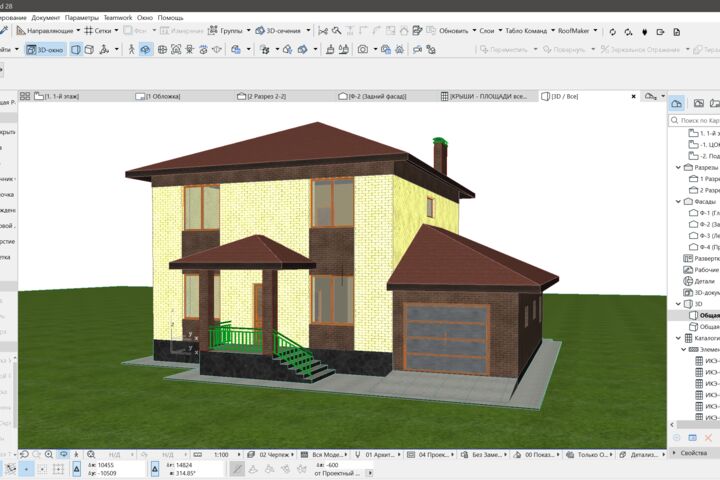Open the Обновить dropdown arrow
Viewport: 720px width, 480px height.
(474, 30)
